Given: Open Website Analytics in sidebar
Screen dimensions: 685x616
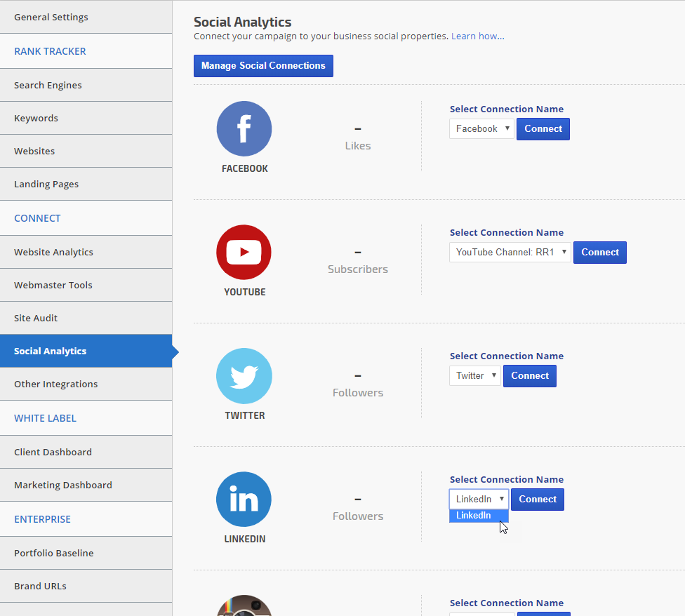Looking at the screenshot, I should point(86,253).
